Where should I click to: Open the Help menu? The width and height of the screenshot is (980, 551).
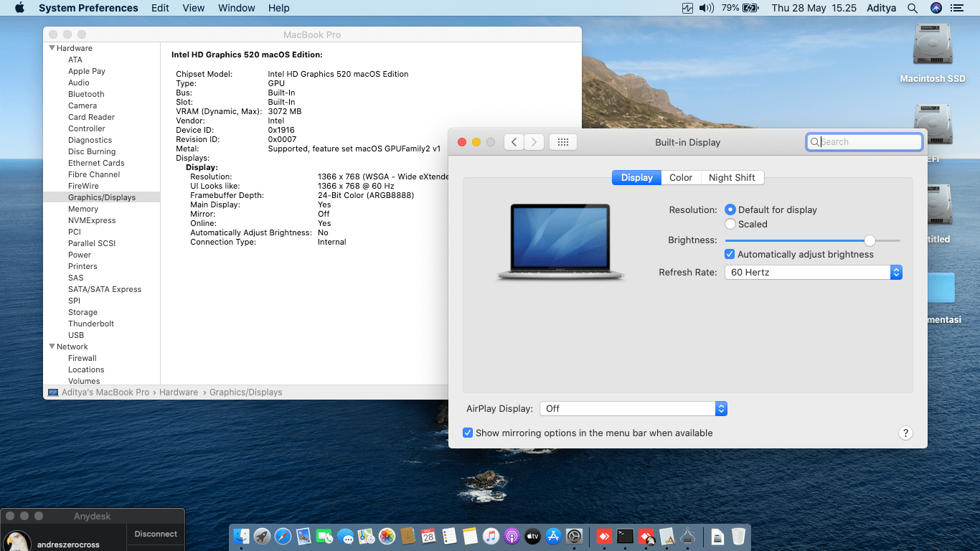279,8
